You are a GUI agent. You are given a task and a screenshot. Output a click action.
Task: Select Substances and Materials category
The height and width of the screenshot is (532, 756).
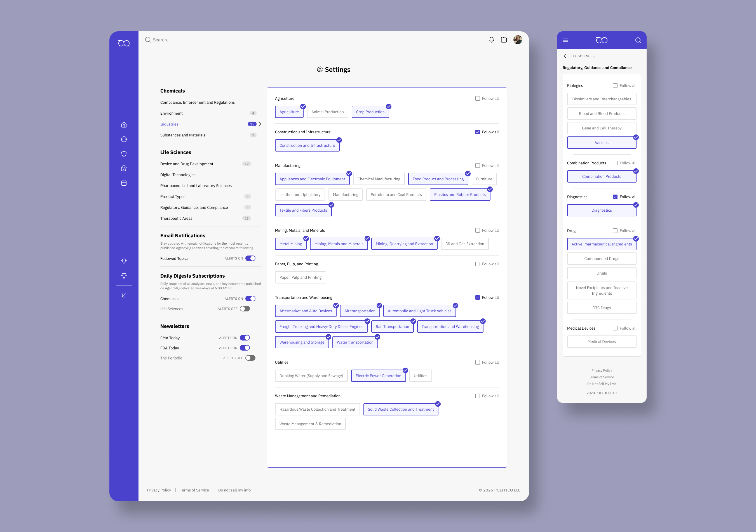pyautogui.click(x=183, y=135)
